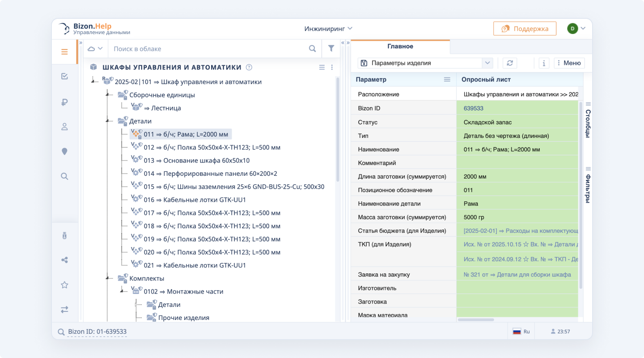Select the location pin icon in sidebar

tap(64, 151)
